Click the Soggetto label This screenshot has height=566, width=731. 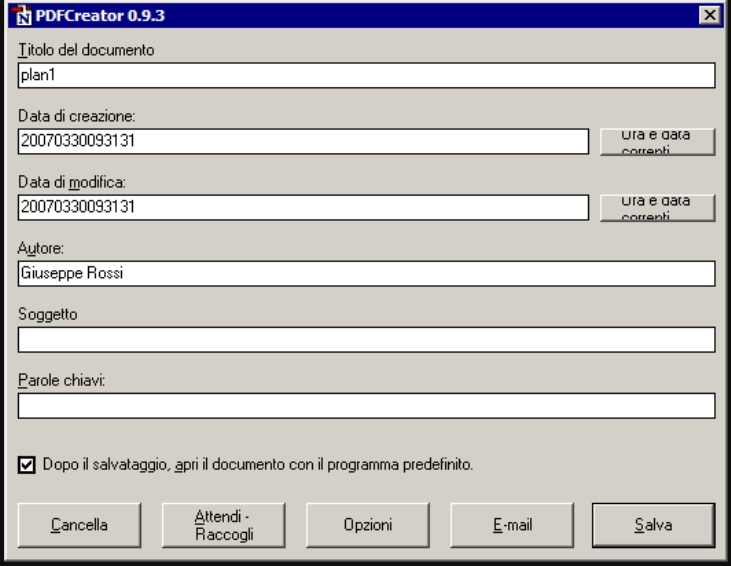[48, 315]
